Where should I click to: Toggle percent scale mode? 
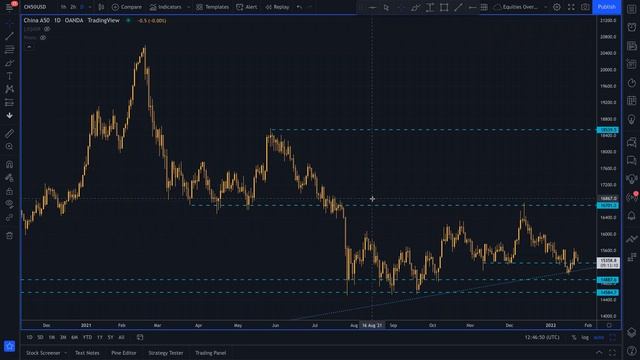click(574, 337)
